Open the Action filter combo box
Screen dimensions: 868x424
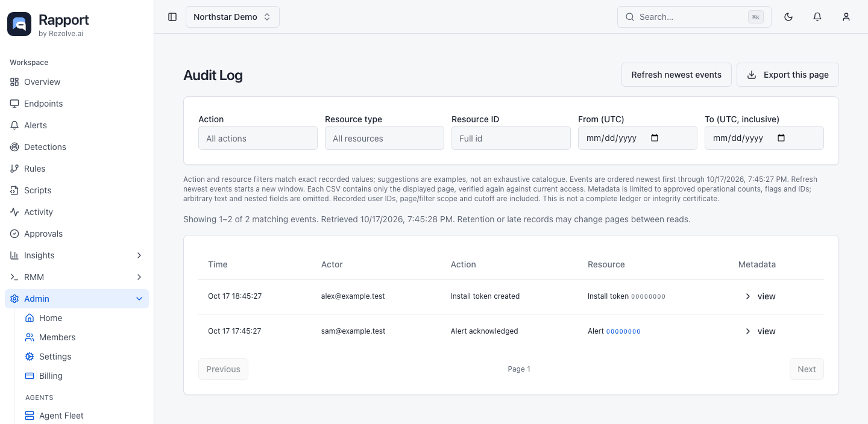click(258, 138)
